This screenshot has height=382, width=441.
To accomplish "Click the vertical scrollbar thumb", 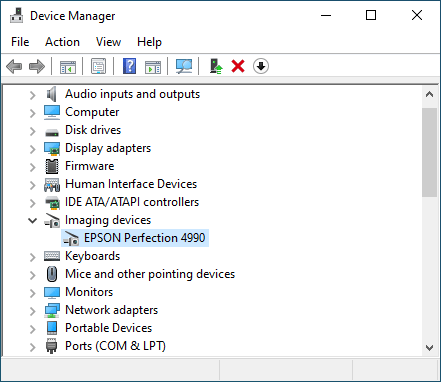I will [x=429, y=152].
